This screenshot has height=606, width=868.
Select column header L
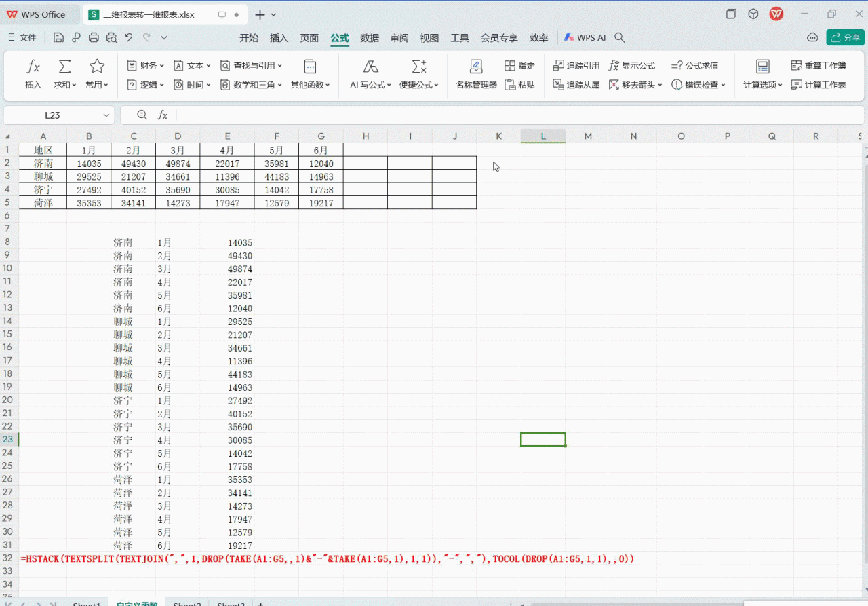coord(543,136)
